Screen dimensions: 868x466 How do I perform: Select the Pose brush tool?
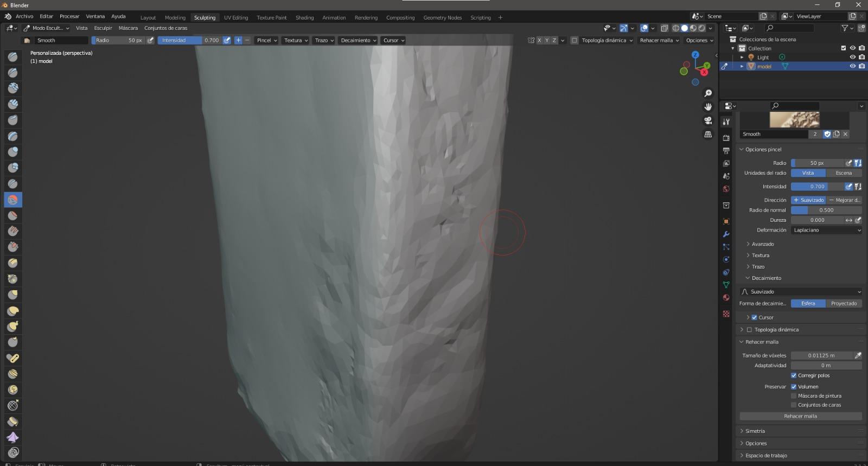click(13, 358)
